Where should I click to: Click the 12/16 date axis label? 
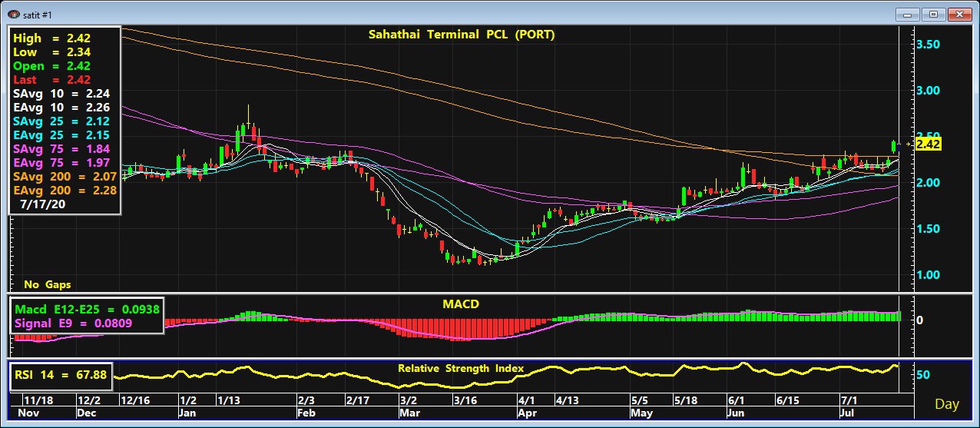[135, 400]
